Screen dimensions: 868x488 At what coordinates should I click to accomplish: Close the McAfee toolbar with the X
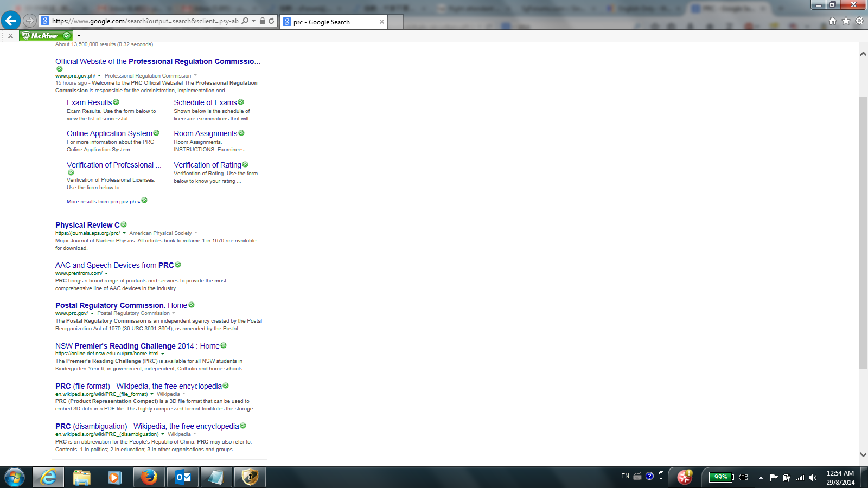(10, 36)
